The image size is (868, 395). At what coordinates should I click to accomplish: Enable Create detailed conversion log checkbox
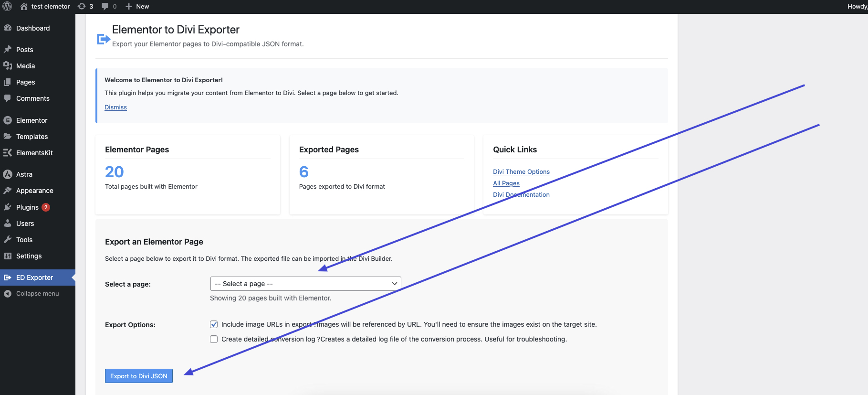[214, 339]
